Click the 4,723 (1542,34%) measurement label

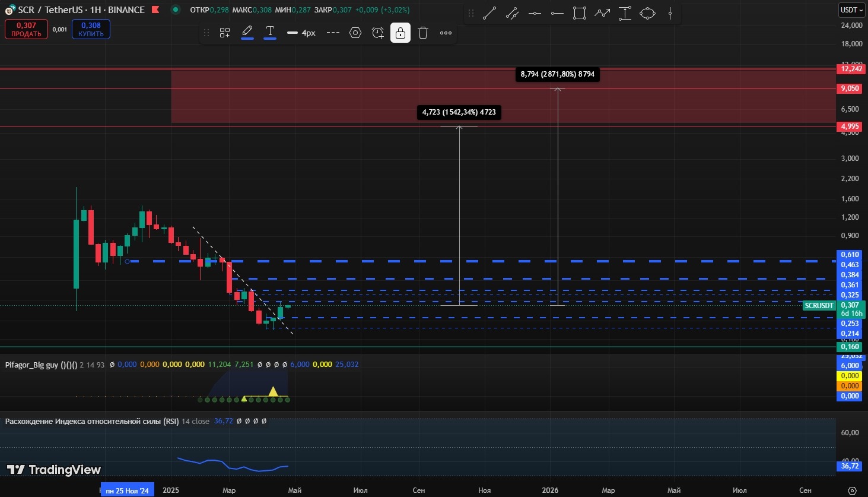459,112
